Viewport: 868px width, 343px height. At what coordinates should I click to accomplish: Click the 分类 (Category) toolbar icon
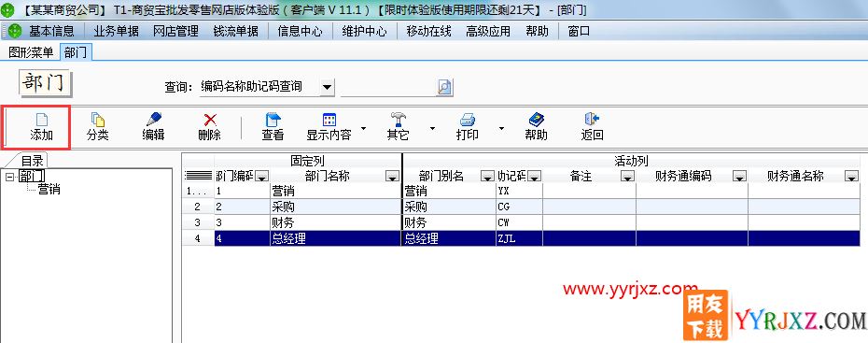click(97, 119)
